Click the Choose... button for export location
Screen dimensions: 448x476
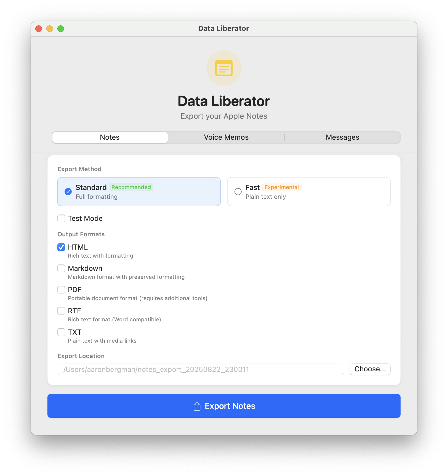click(x=370, y=369)
